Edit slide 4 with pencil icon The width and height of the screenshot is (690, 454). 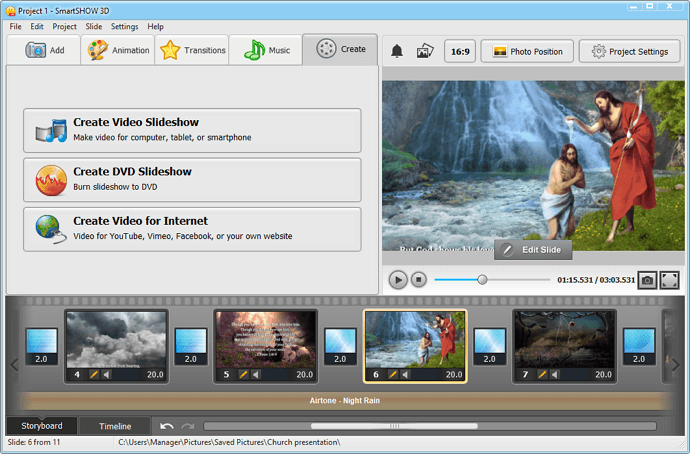tap(94, 374)
